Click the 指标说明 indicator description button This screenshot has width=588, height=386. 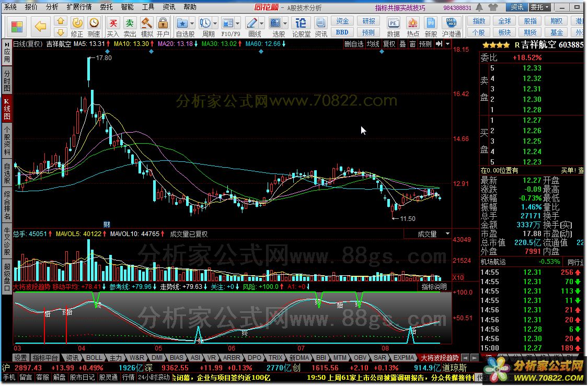click(x=434, y=287)
